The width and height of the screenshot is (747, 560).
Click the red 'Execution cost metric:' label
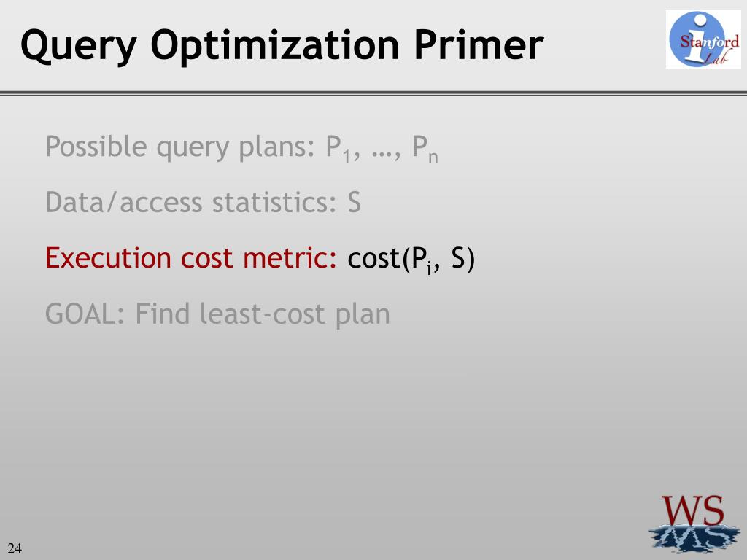pyautogui.click(x=191, y=257)
